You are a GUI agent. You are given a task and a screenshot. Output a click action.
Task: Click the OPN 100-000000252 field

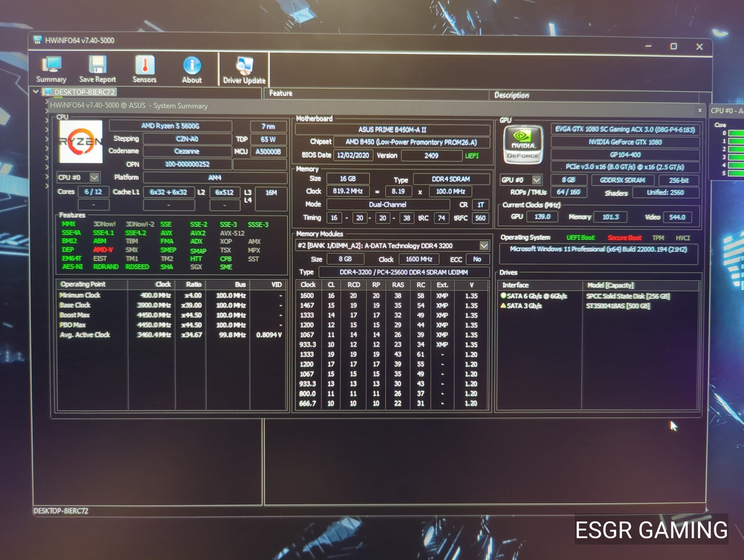click(187, 164)
